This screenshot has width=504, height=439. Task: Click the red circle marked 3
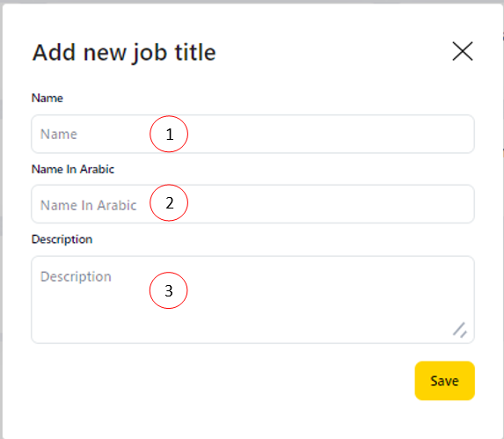[x=168, y=290]
